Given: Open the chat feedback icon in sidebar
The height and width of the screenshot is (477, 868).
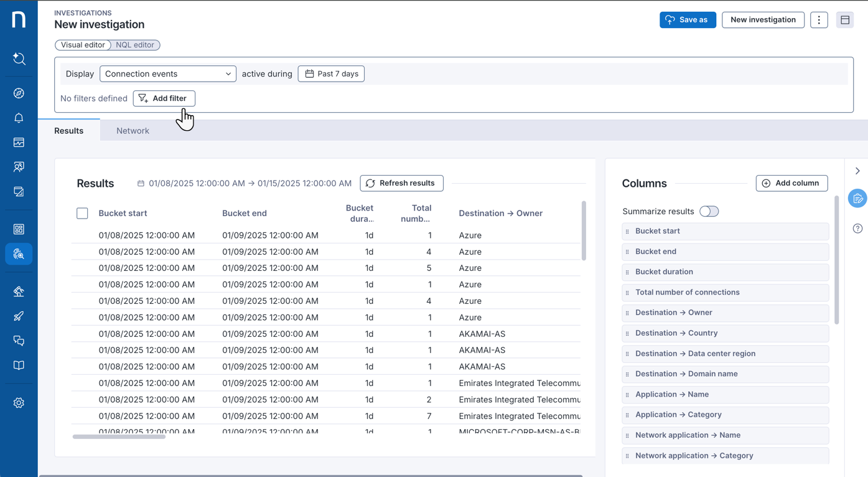Looking at the screenshot, I should tap(19, 341).
